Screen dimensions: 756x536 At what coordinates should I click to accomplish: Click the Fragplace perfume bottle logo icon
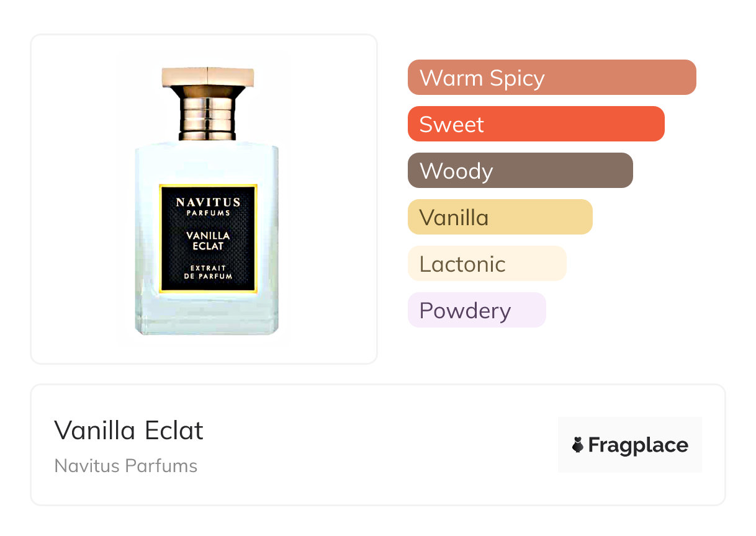click(x=578, y=445)
